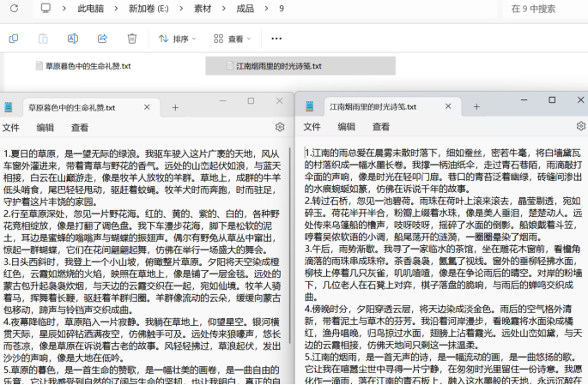
Task: Click the refresh icon in File Explorer
Action: 15,9
